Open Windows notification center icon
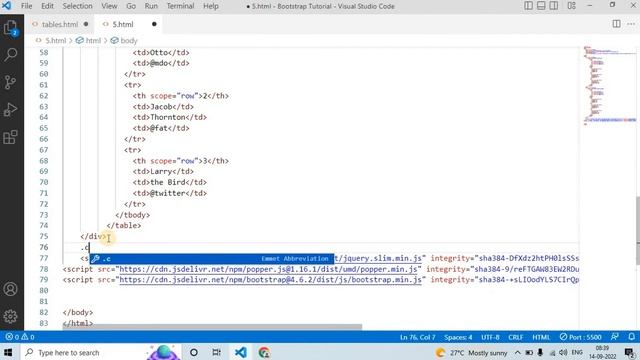Viewport: 640px width, 360px height. pos(629,352)
